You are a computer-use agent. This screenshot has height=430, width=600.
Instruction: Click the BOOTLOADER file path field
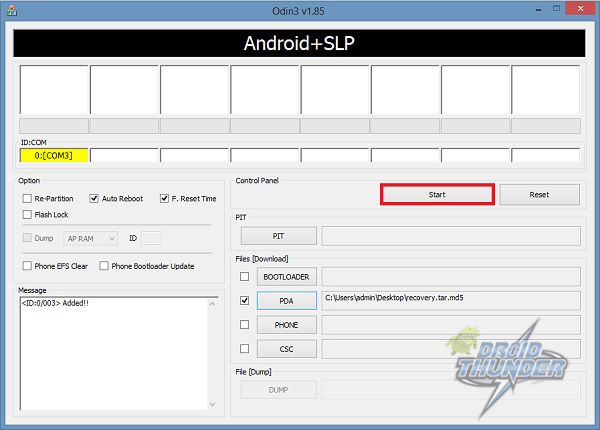coord(451,277)
